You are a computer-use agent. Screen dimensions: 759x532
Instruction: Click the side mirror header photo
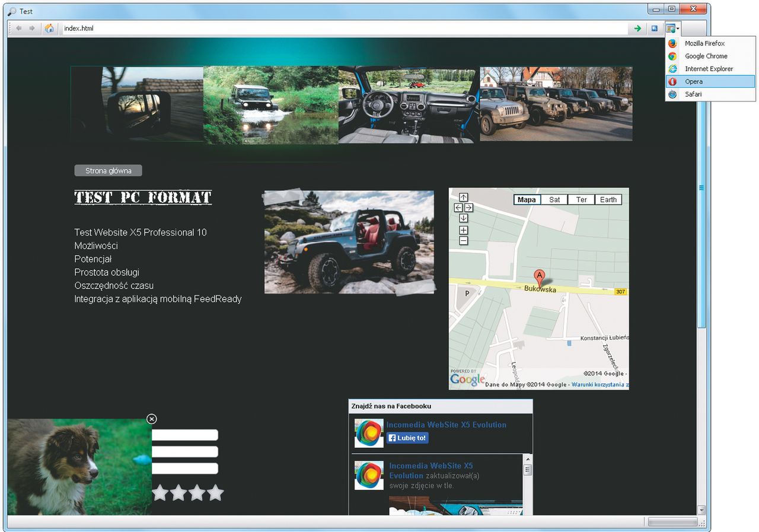137,104
